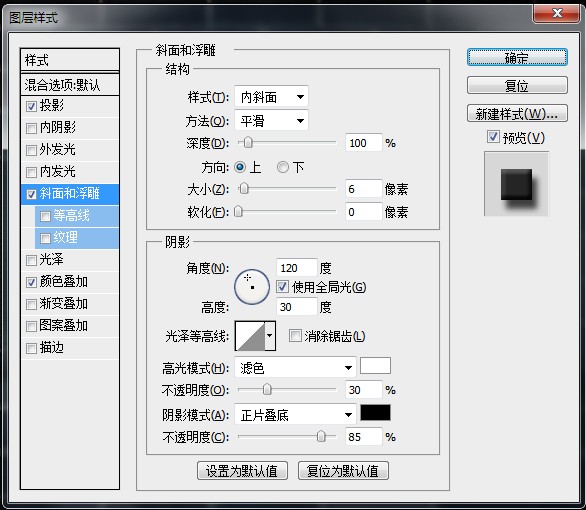Select the 下 direction radio button
This screenshot has height=510, width=586.
pos(283,167)
